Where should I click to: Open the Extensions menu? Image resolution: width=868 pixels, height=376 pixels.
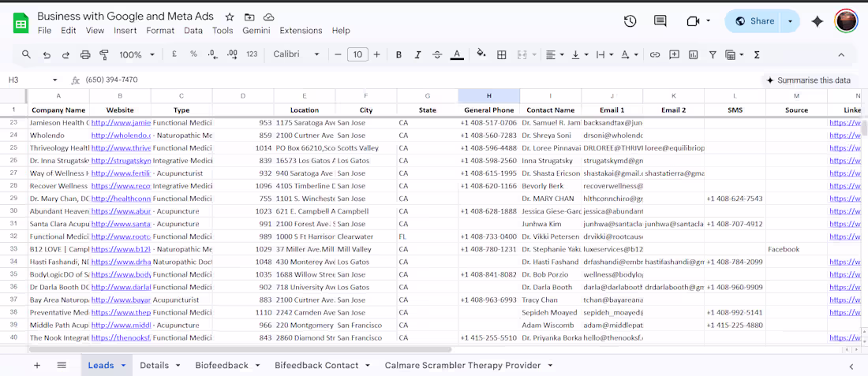[301, 31]
